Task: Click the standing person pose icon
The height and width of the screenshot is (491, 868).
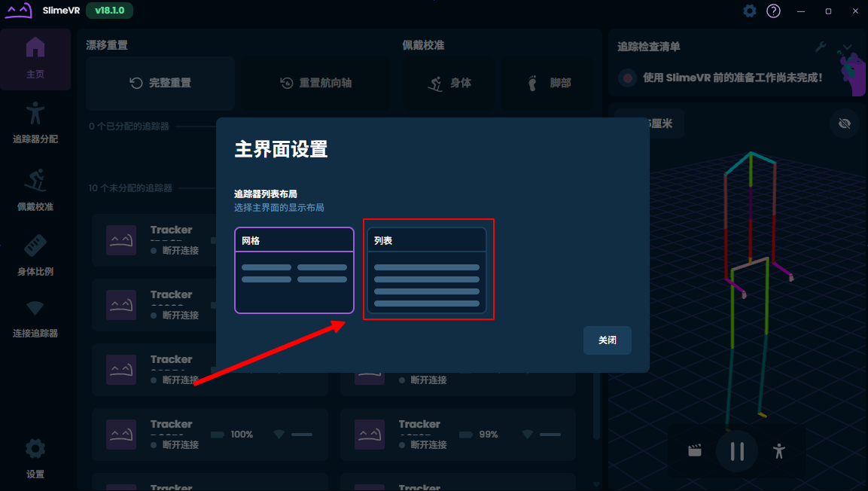Action: tap(779, 451)
